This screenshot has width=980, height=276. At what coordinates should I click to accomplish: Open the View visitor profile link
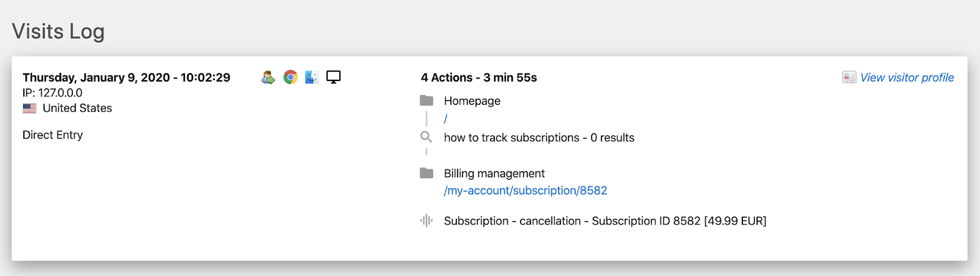[x=907, y=78]
